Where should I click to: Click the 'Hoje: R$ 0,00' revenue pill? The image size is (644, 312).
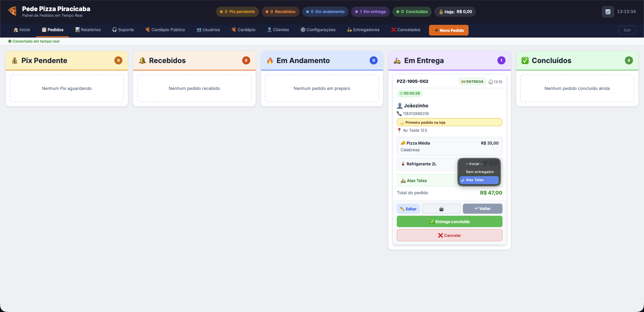point(455,12)
